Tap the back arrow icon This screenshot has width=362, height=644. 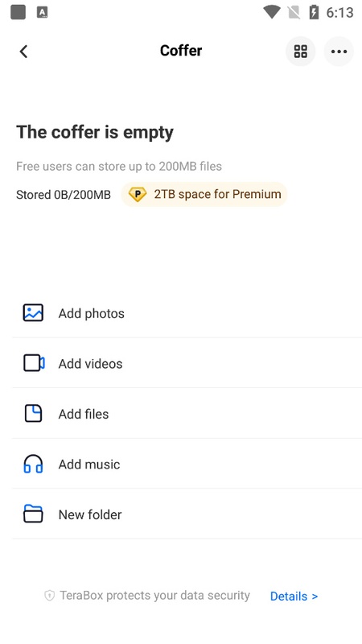23,52
